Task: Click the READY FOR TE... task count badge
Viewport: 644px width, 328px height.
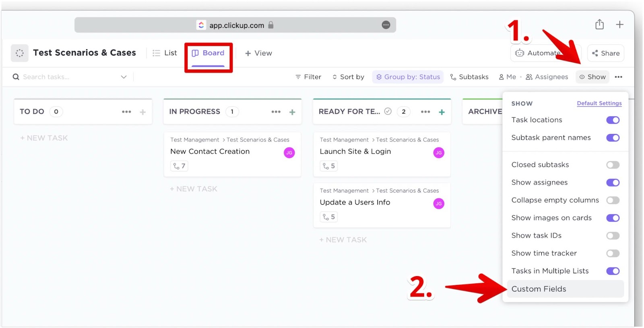Action: tap(403, 112)
